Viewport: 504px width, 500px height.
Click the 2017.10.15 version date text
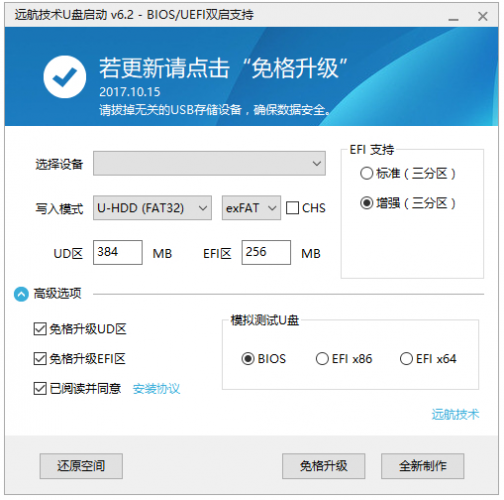(130, 92)
